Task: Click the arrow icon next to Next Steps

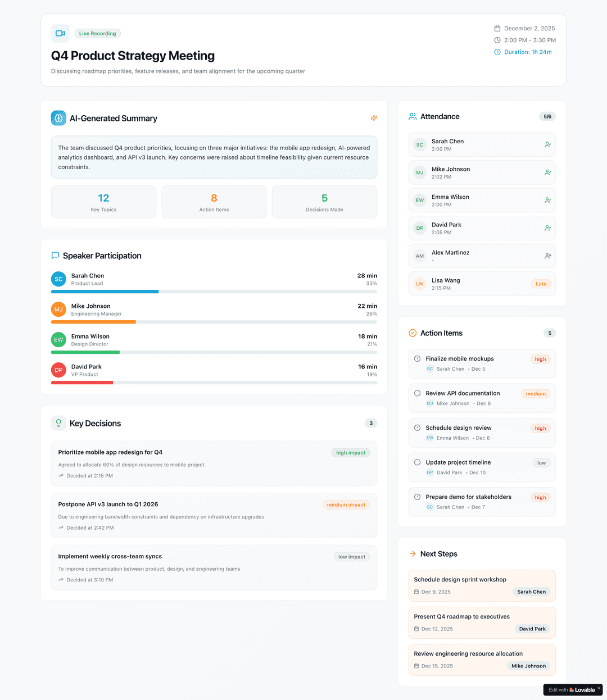Action: coord(412,553)
